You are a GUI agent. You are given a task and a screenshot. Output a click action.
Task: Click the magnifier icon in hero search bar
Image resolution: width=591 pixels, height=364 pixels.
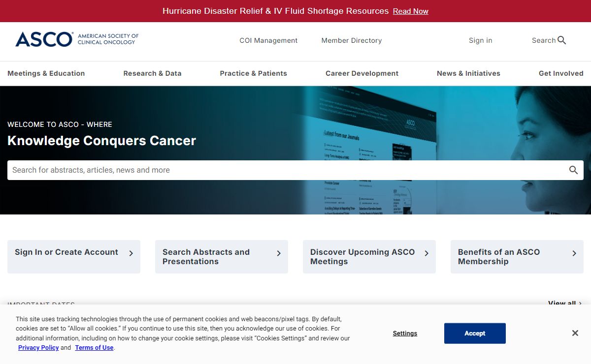(x=573, y=170)
